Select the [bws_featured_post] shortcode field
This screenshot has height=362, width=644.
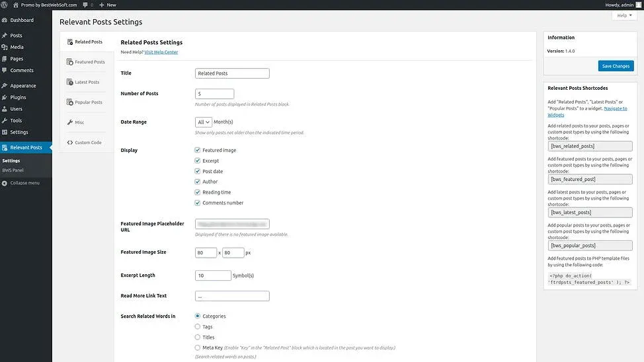590,180
